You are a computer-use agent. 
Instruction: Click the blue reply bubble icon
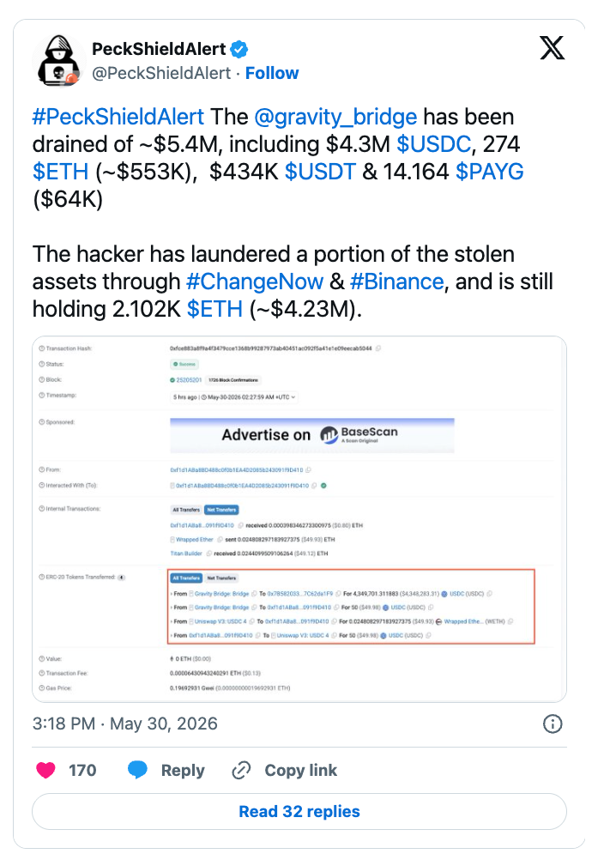click(137, 770)
